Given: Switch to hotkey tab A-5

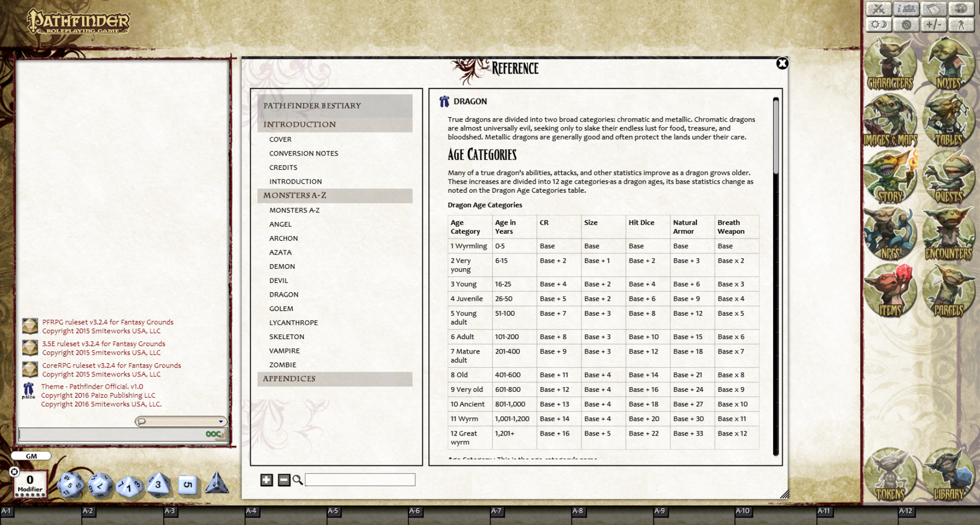Looking at the screenshot, I should (x=334, y=511).
